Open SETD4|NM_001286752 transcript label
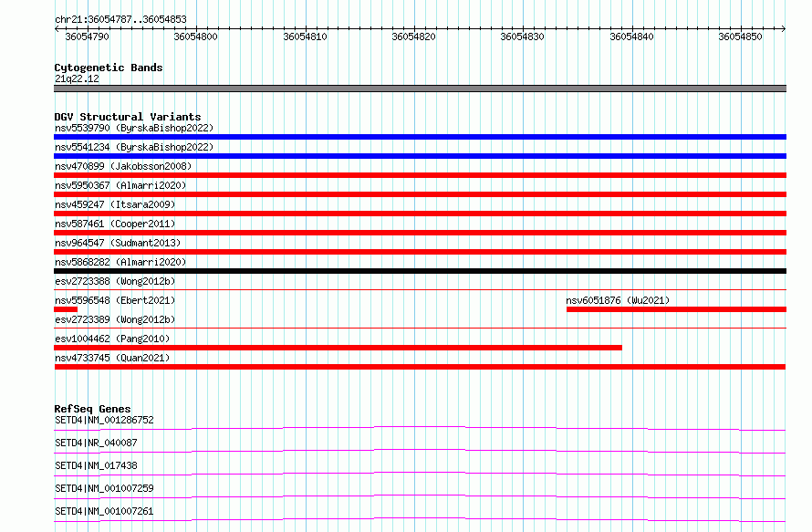 tap(104, 420)
